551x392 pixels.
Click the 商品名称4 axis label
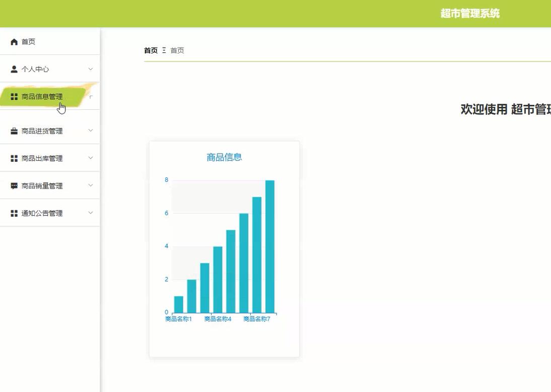[218, 319]
